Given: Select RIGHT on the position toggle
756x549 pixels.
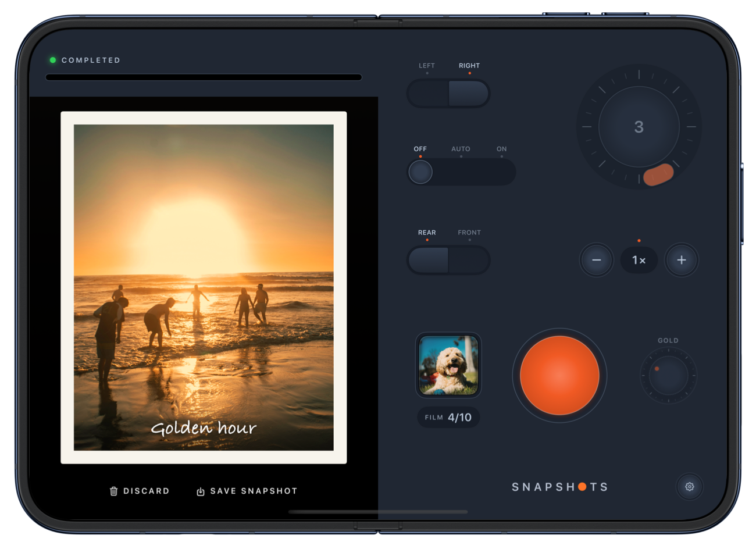Looking at the screenshot, I should coord(469,93).
